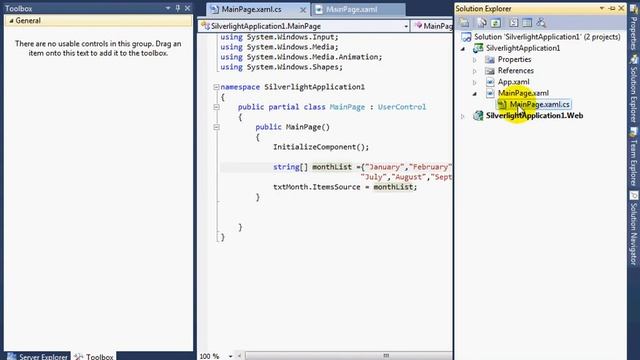The image size is (640, 360).
Task: Click the editor horizontal scrollbar thumb
Action: [349, 356]
